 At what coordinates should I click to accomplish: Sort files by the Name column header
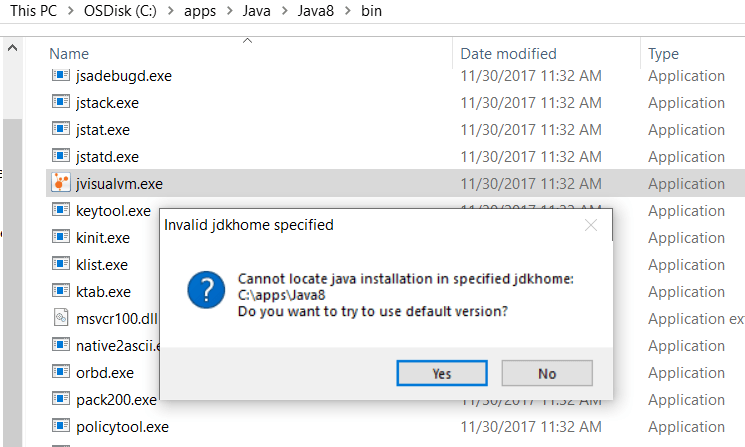pyautogui.click(x=69, y=54)
